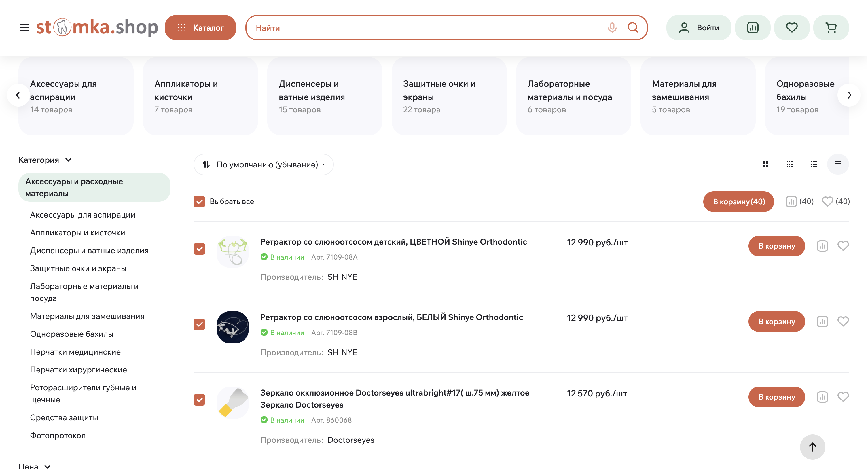868x469 pixels.
Task: Uncheck the Ретрактор взрослый БЕЛЫЙ product checkbox
Action: coord(199,324)
